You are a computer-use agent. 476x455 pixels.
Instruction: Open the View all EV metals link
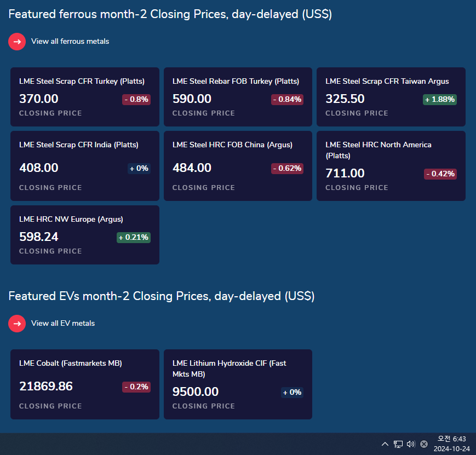pyautogui.click(x=63, y=323)
